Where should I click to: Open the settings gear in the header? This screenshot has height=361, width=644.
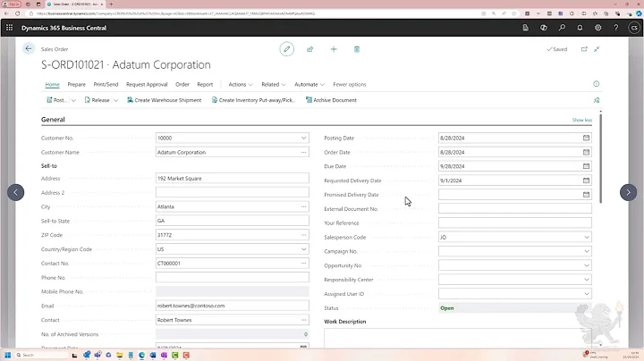pyautogui.click(x=598, y=28)
